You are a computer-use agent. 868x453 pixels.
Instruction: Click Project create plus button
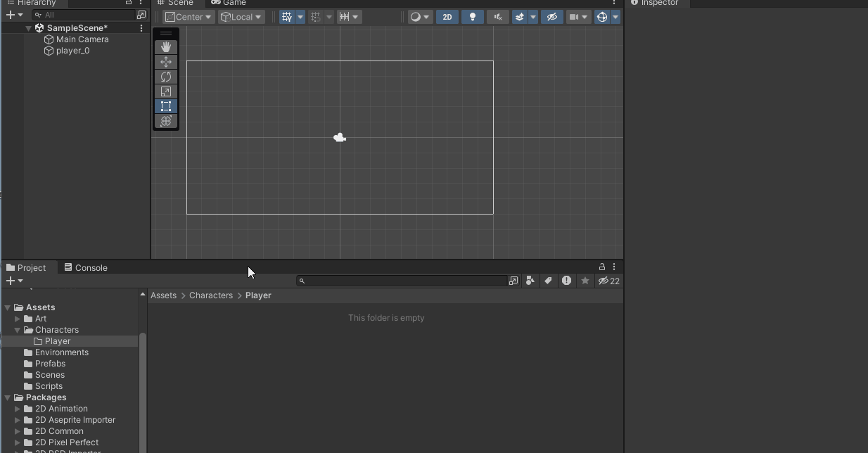[14, 281]
